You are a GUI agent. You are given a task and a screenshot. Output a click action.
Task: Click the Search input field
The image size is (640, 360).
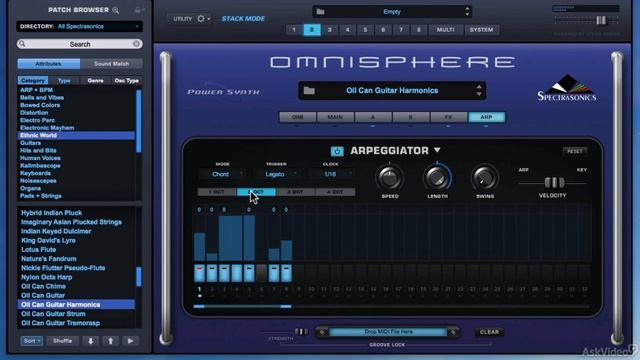point(80,44)
